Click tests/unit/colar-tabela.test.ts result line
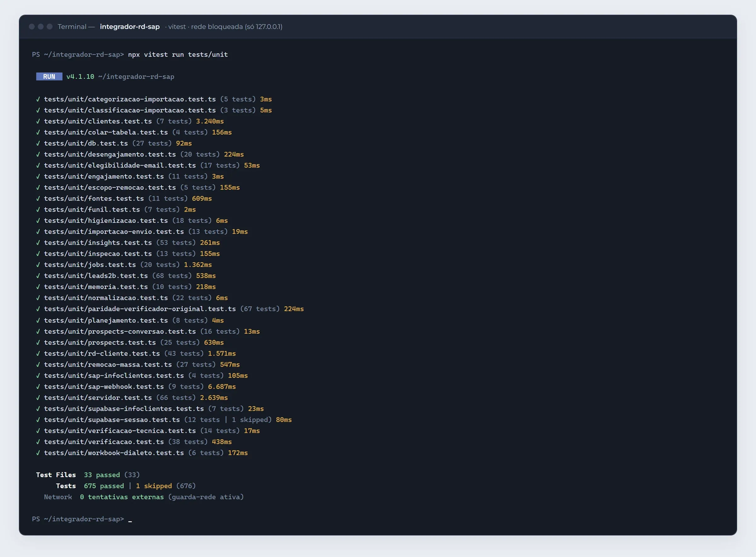 point(134,132)
